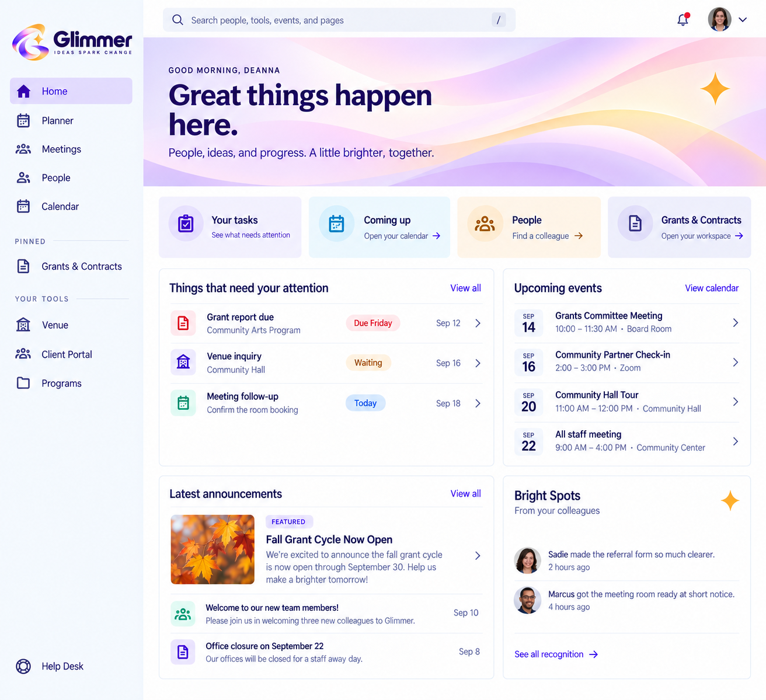Click the Venue building icon in sidebar
Screen dimensions: 766x700
pyautogui.click(x=23, y=325)
